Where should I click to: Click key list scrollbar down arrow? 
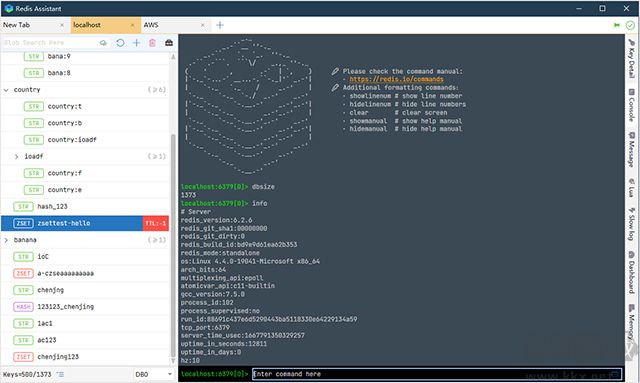click(x=173, y=361)
